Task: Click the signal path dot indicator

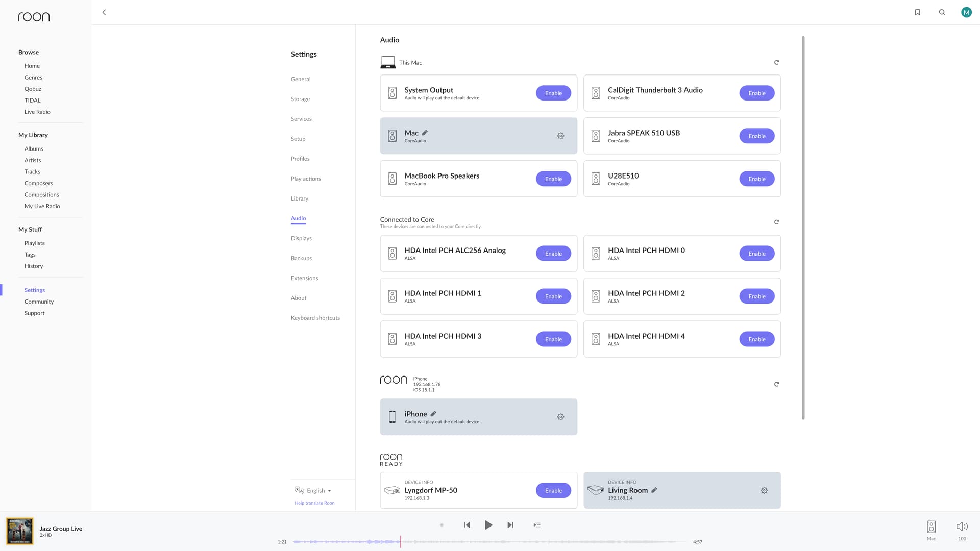Action: [x=442, y=525]
